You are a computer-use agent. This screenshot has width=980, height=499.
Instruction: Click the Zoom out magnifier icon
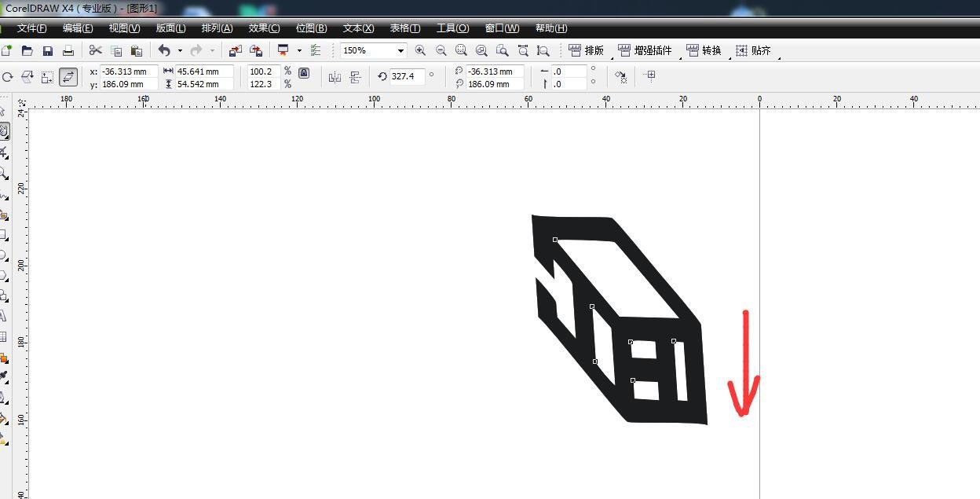pos(441,50)
